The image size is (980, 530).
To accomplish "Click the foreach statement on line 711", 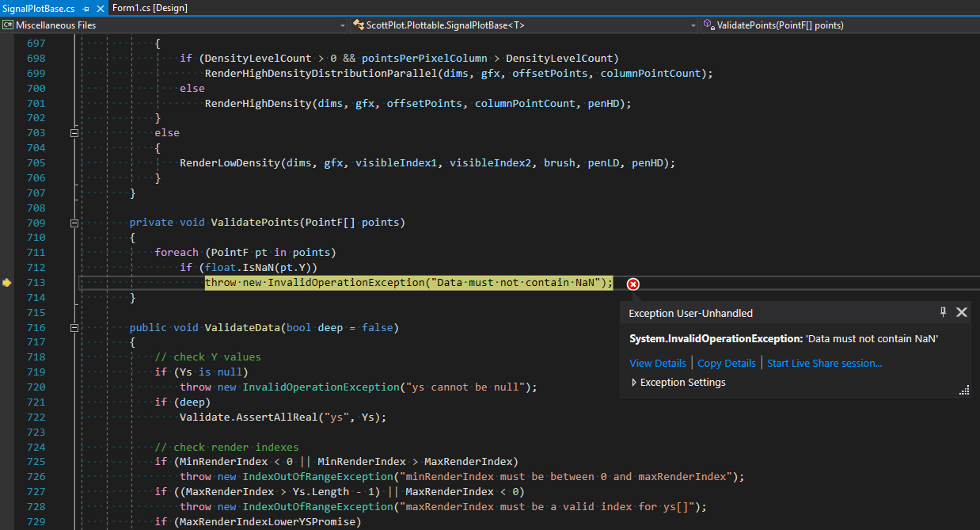I will pos(245,253).
